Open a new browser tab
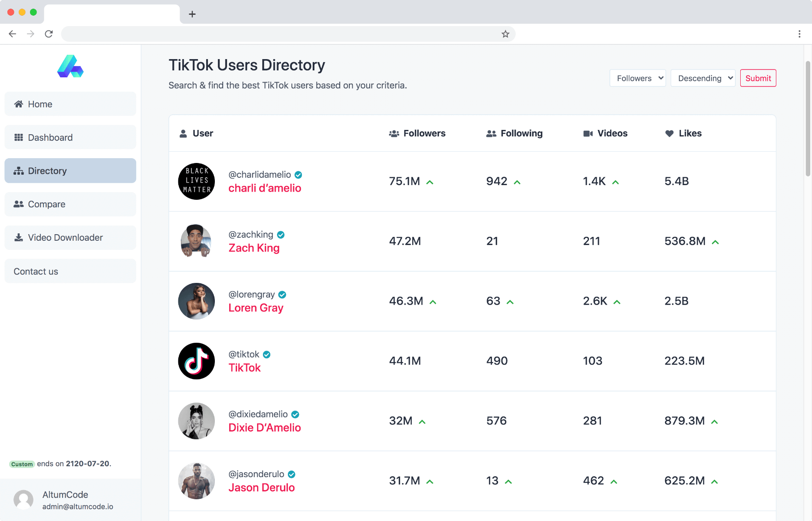 click(x=192, y=14)
